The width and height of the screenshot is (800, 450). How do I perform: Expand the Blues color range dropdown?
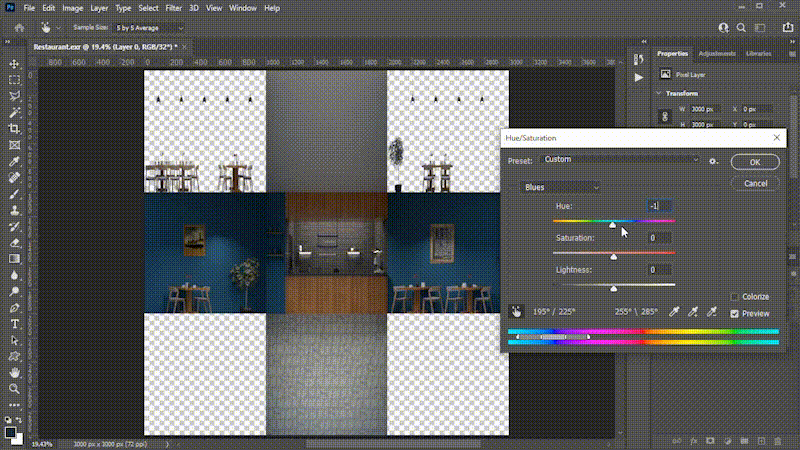[x=561, y=187]
